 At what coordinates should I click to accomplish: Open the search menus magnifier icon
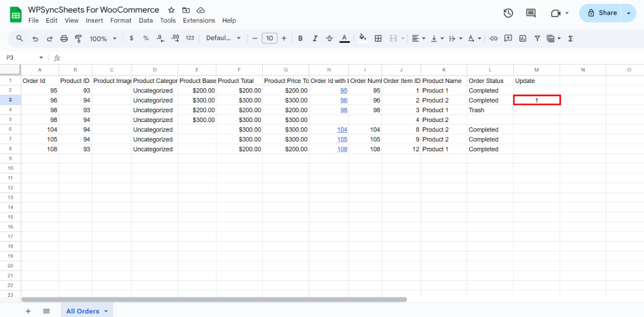pyautogui.click(x=19, y=38)
